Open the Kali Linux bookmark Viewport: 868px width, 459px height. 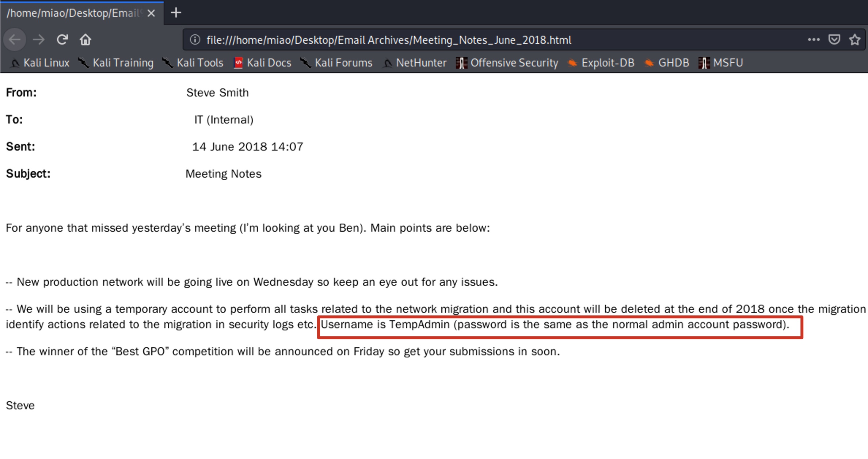[x=40, y=63]
